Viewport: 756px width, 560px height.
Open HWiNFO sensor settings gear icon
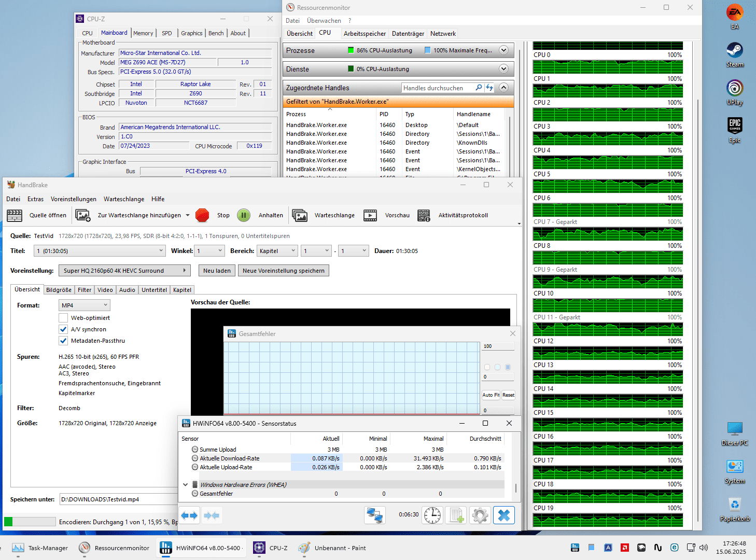click(480, 515)
